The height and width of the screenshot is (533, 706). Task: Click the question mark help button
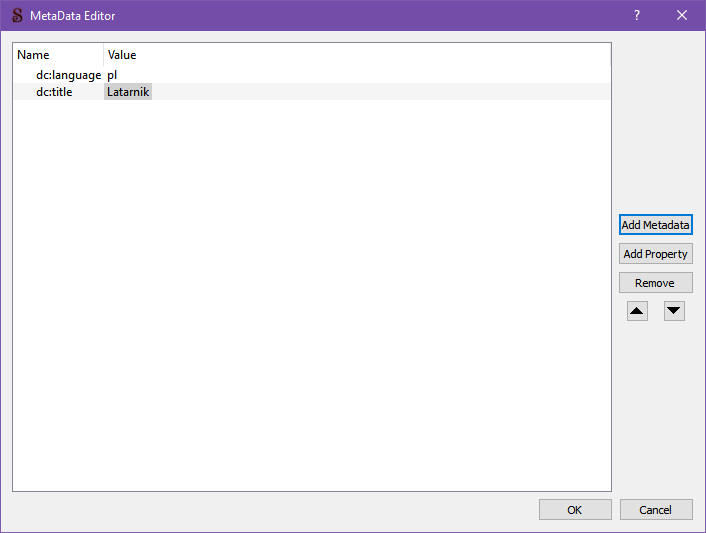coord(637,15)
